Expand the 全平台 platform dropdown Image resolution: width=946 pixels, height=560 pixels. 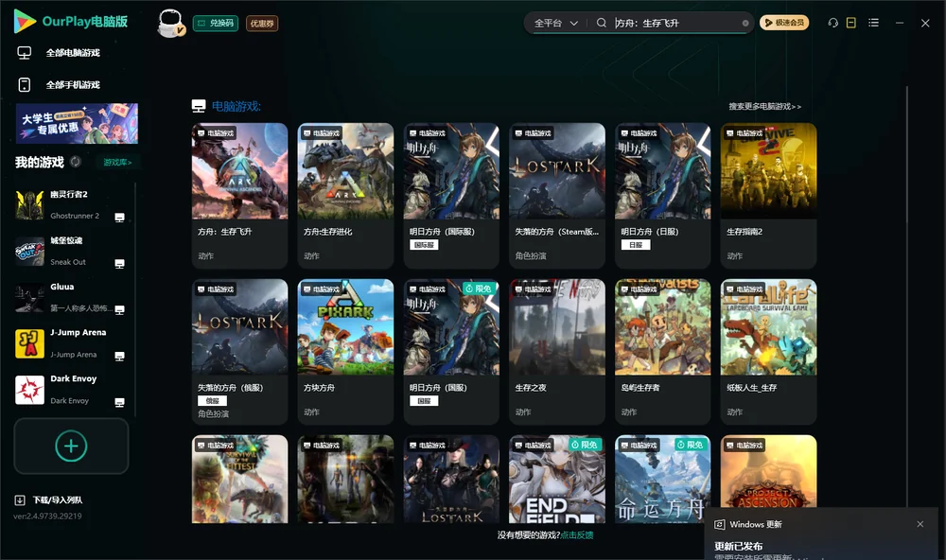click(555, 23)
